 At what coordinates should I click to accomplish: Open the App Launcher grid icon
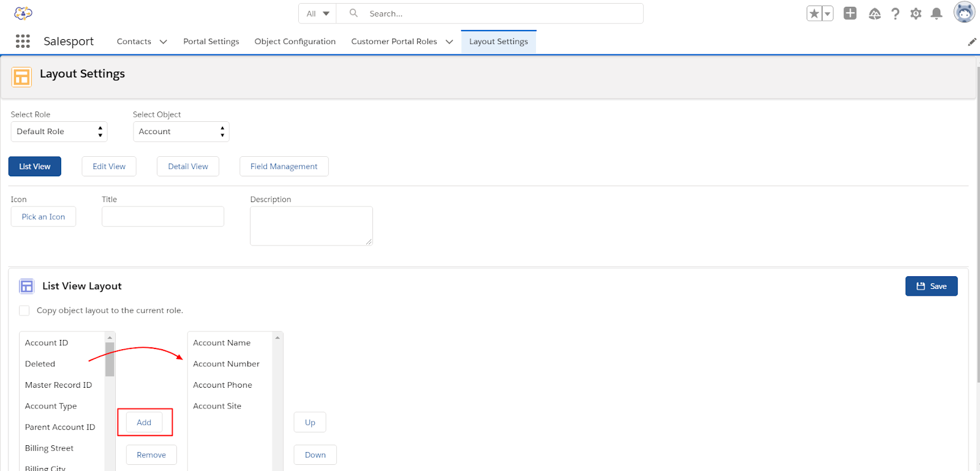[x=23, y=41]
